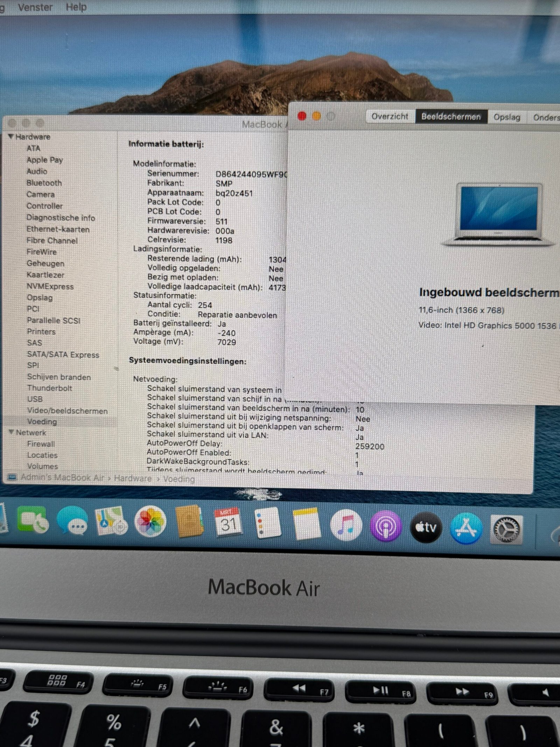Select Camera in the sidebar
The image size is (560, 747).
click(41, 194)
